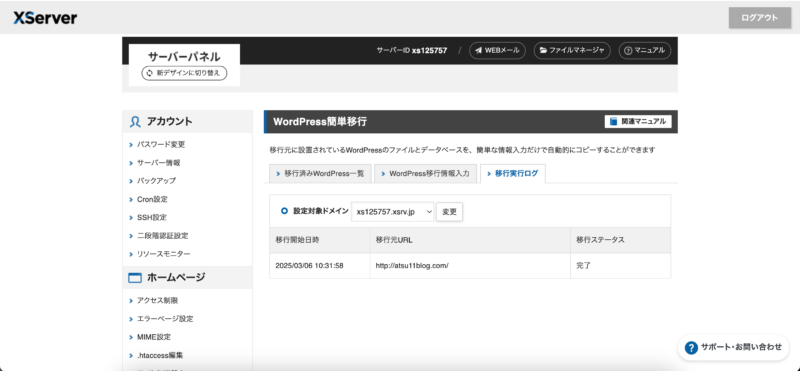Click the http://atsu11blog.com/ URL cell

coord(470,266)
